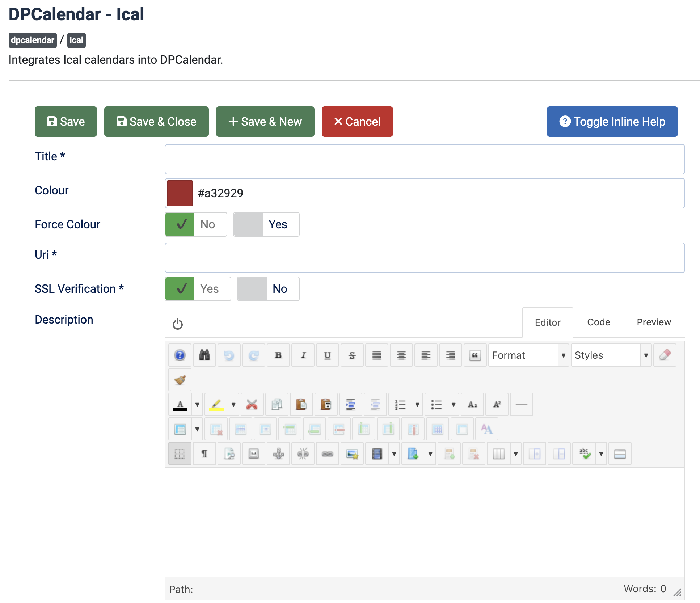The width and height of the screenshot is (700, 603).
Task: Click the insert media film icon
Action: (377, 454)
